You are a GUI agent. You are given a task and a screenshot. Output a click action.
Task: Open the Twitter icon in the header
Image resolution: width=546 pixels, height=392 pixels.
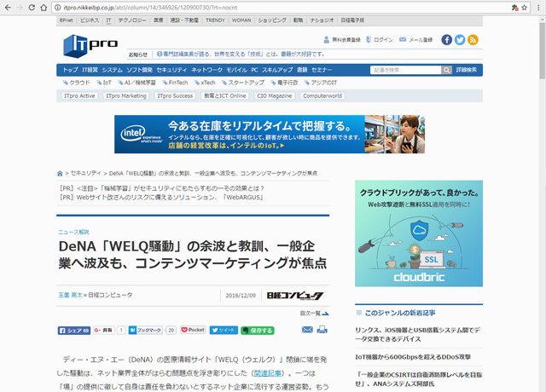point(459,40)
